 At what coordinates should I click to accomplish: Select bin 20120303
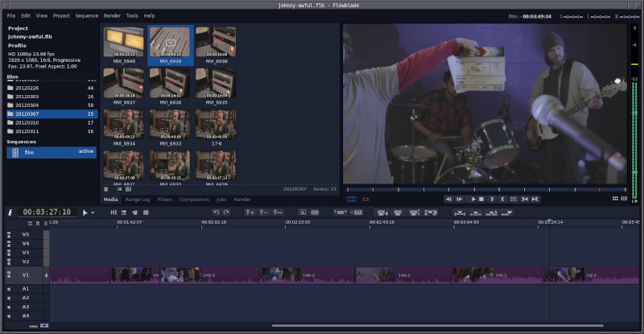pos(52,97)
